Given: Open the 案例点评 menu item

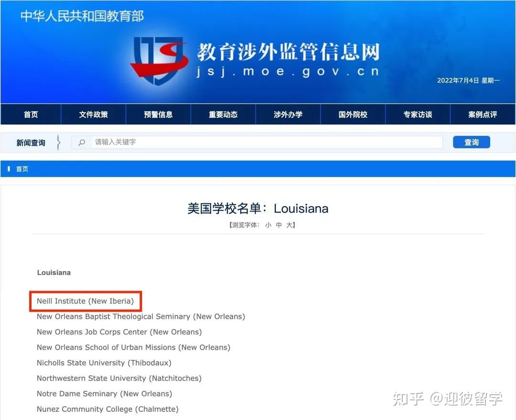Looking at the screenshot, I should pyautogui.click(x=483, y=114).
